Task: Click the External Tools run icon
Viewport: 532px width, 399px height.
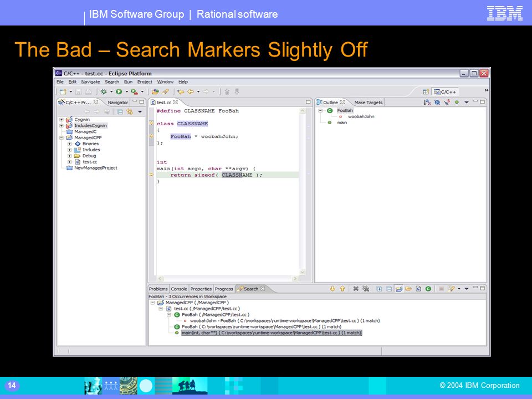Action: click(134, 91)
